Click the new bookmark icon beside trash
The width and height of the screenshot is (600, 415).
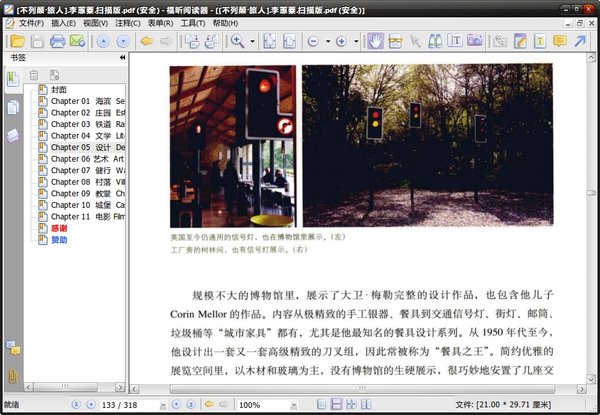(54, 75)
